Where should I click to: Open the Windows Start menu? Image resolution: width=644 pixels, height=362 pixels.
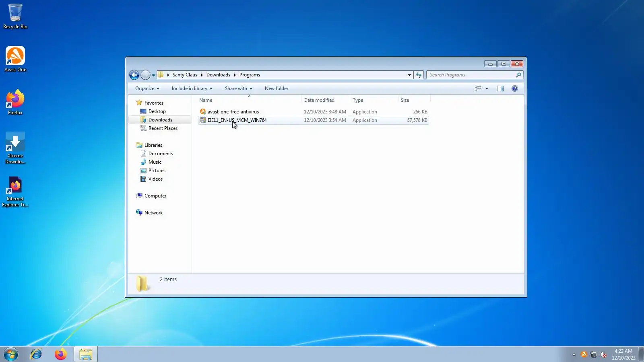point(11,354)
